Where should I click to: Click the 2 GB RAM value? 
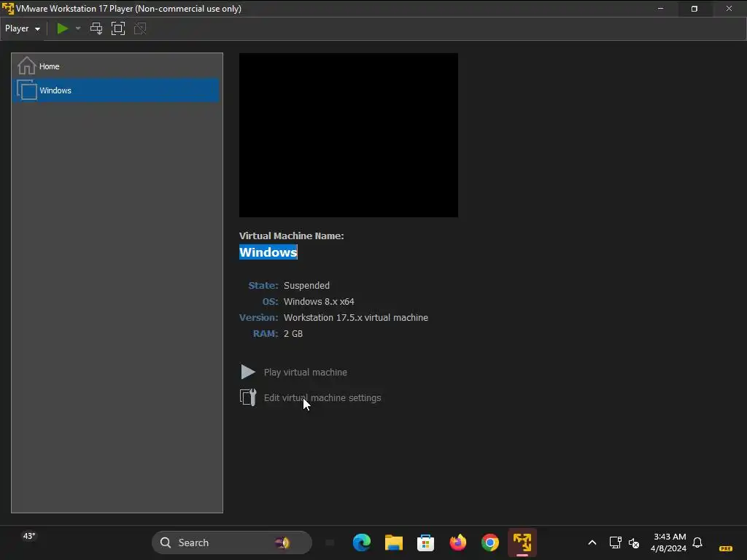[x=293, y=334]
